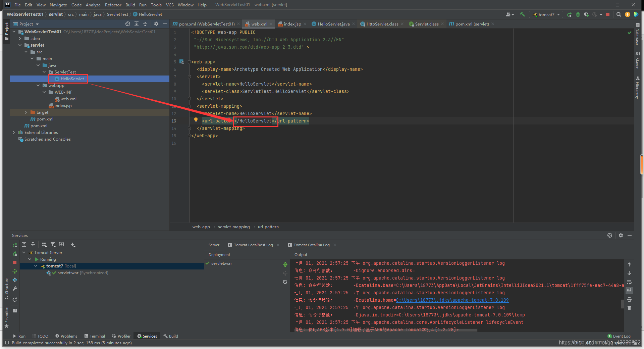Click the orange marker on the editor scrollbar
Viewport: 644px width, 349px height.
642,165
